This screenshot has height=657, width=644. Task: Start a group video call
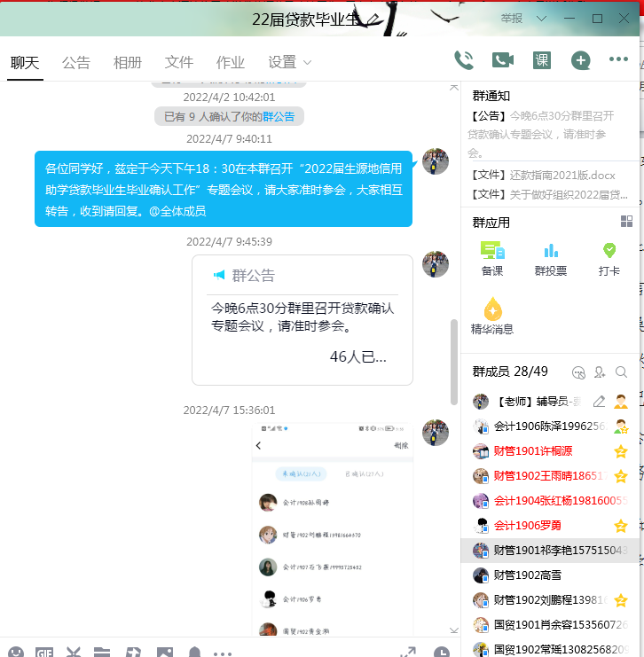tap(503, 60)
